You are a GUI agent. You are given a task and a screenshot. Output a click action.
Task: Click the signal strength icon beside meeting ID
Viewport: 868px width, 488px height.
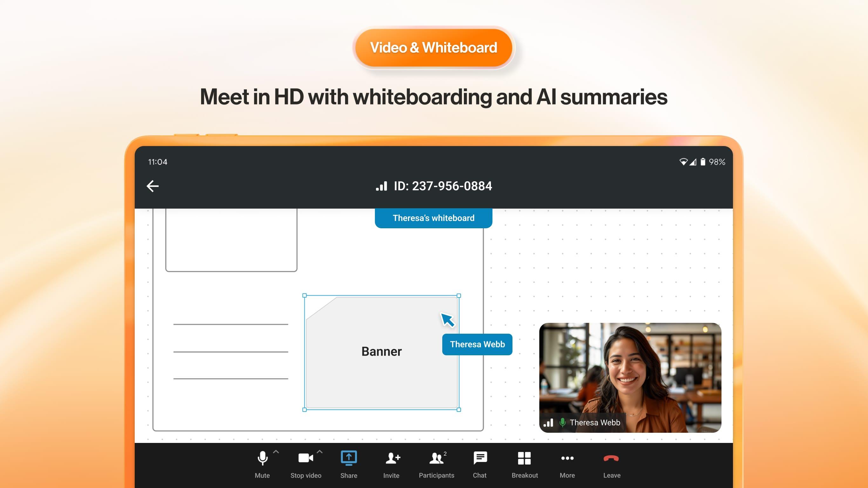click(x=382, y=186)
